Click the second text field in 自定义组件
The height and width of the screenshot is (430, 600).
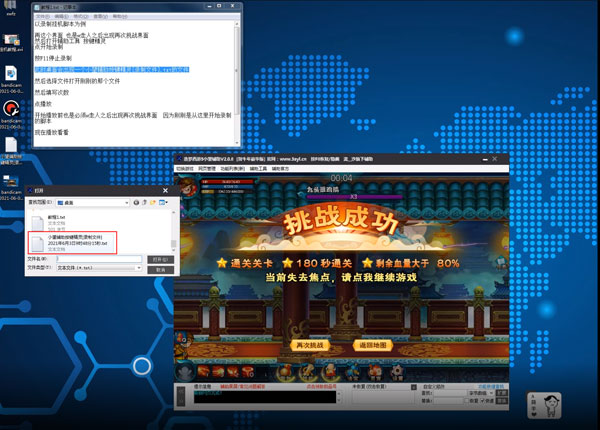pos(448,401)
